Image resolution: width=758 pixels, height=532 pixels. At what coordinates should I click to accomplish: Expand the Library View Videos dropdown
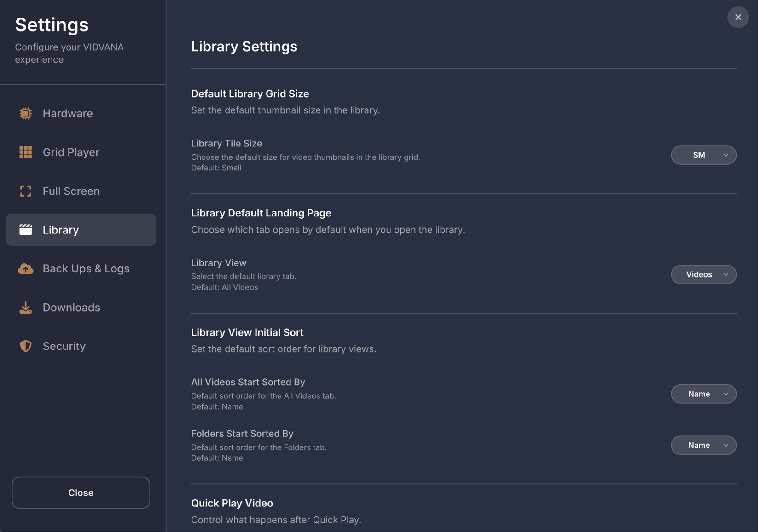point(703,274)
